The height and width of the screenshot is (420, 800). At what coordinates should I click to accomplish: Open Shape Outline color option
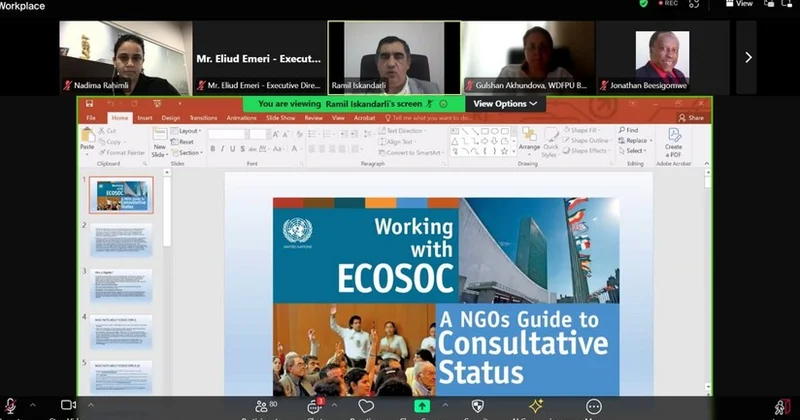coord(586,140)
